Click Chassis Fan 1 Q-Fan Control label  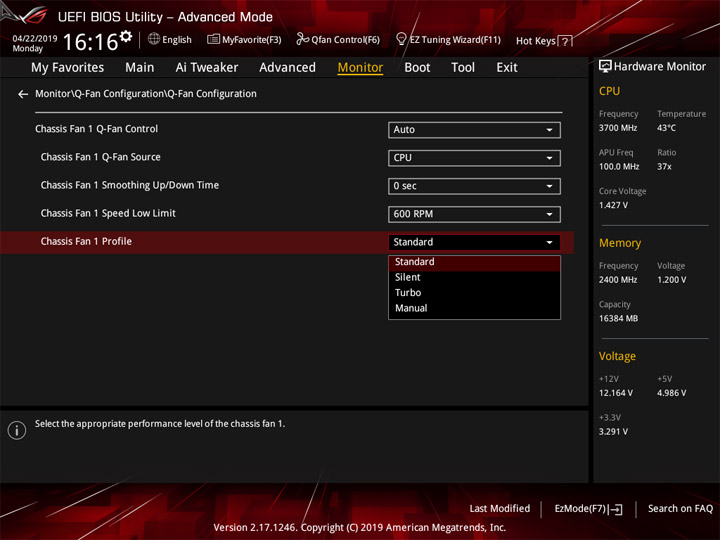coord(96,129)
